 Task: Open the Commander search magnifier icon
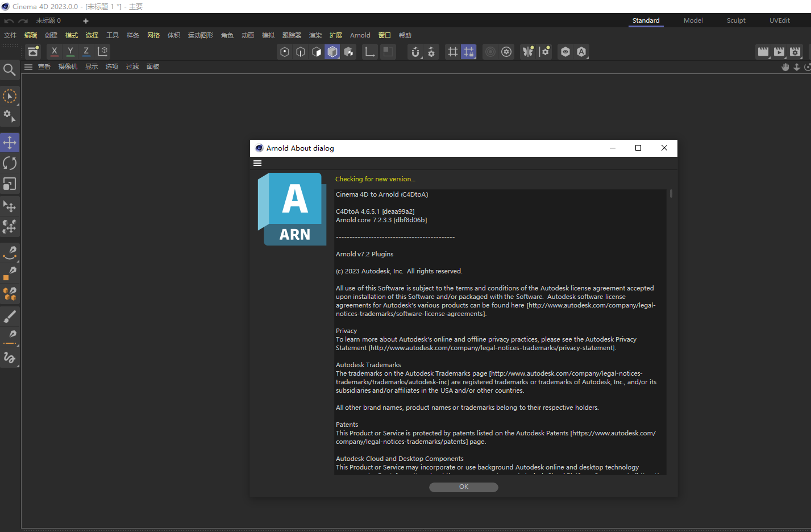click(x=9, y=69)
